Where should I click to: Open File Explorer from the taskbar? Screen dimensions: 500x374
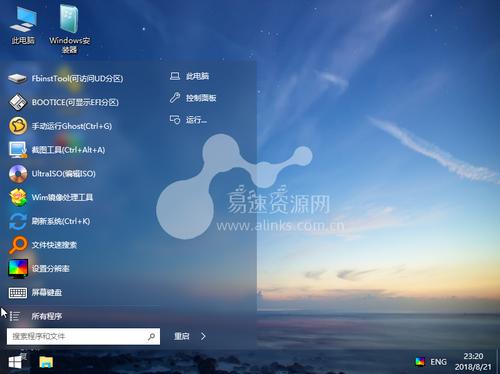[x=46, y=362]
